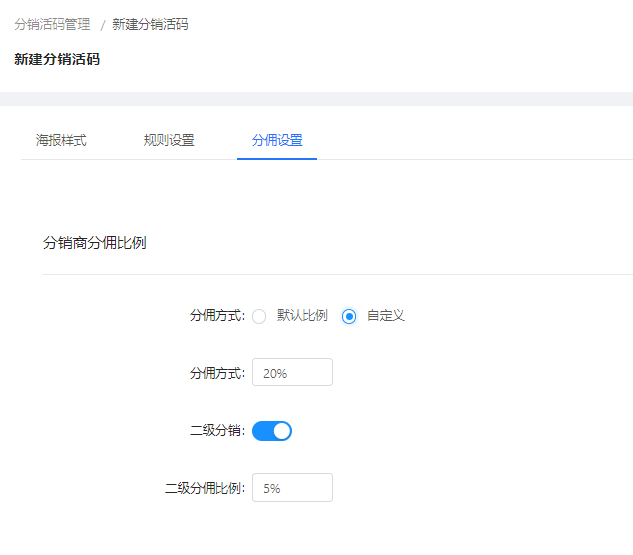This screenshot has height=555, width=633.
Task: Turn off the 二级分销 switch
Action: point(272,431)
